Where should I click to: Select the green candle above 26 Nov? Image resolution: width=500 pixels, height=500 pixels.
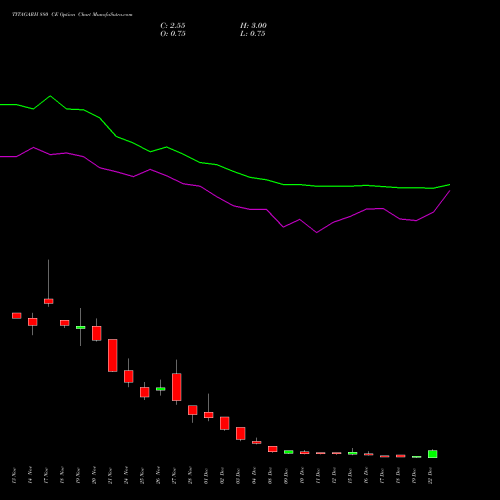point(161,389)
